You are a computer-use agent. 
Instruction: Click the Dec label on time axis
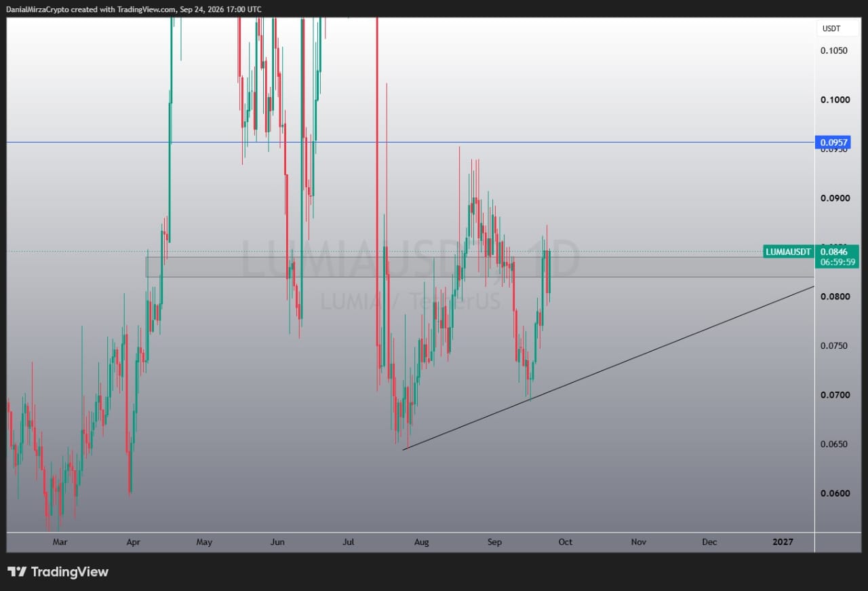(x=709, y=542)
